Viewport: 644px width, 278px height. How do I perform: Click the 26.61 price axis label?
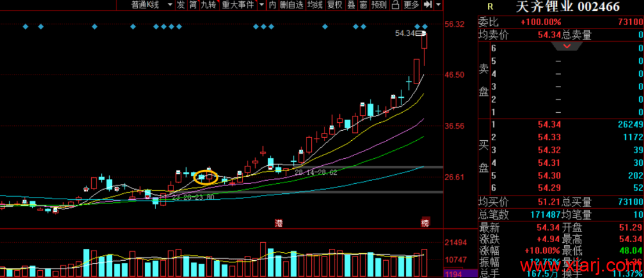454,177
